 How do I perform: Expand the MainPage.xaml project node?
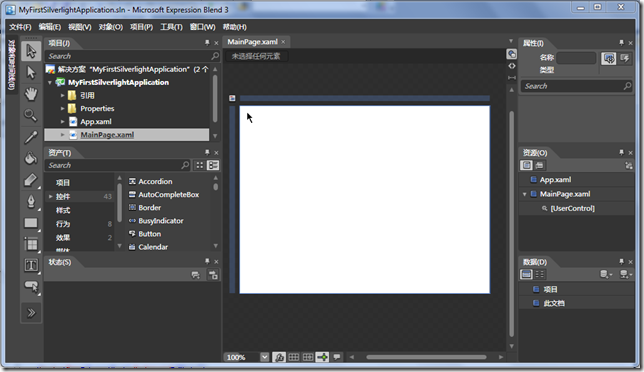pos(62,135)
